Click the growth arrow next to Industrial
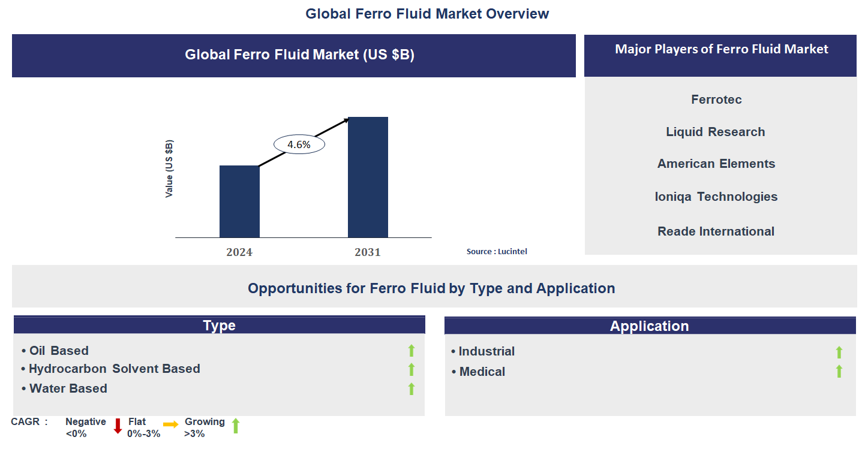The height and width of the screenshot is (449, 868). (x=838, y=351)
